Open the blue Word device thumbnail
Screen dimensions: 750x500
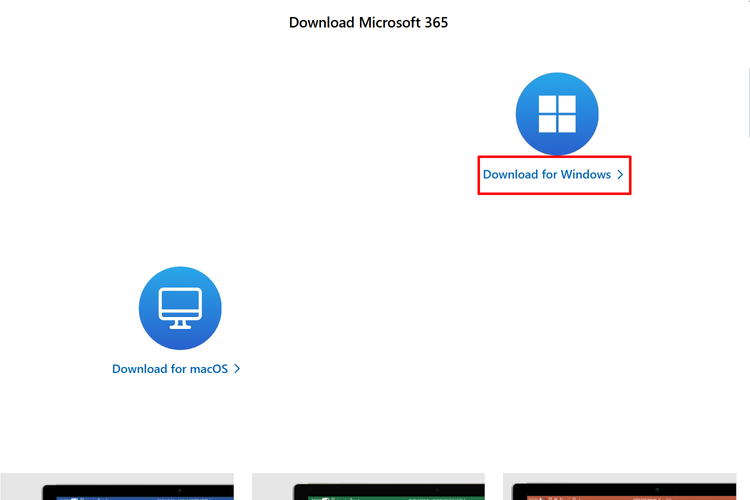pyautogui.click(x=117, y=487)
